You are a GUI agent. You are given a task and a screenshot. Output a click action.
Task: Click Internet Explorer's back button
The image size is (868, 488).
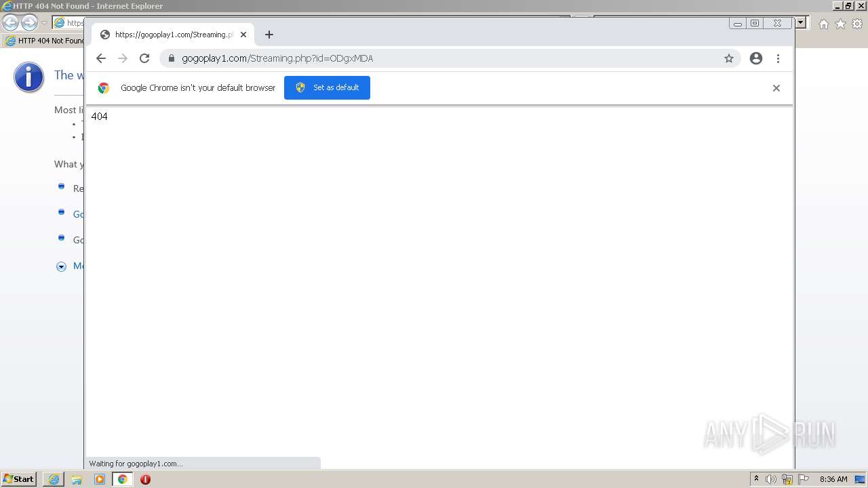[x=10, y=23]
